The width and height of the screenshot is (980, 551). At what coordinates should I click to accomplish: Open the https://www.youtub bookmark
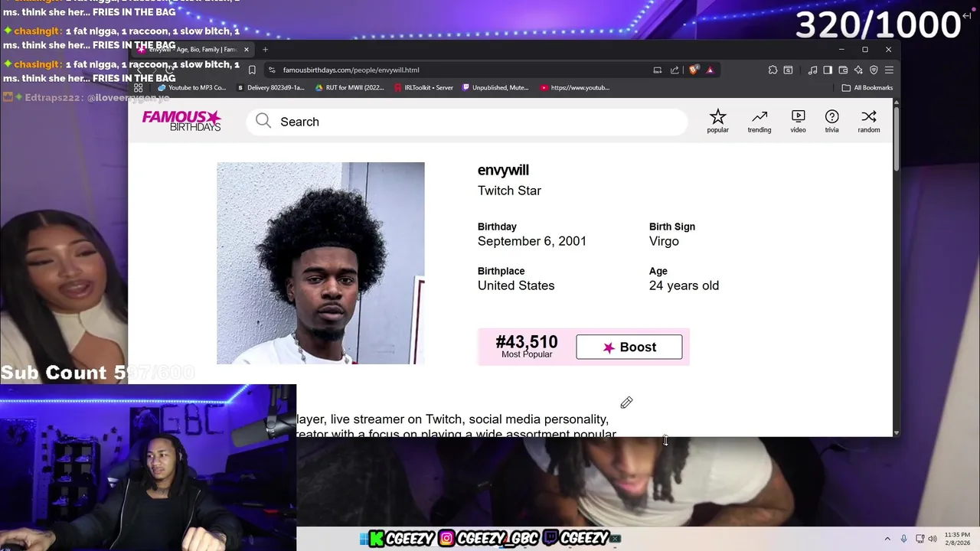(x=575, y=87)
